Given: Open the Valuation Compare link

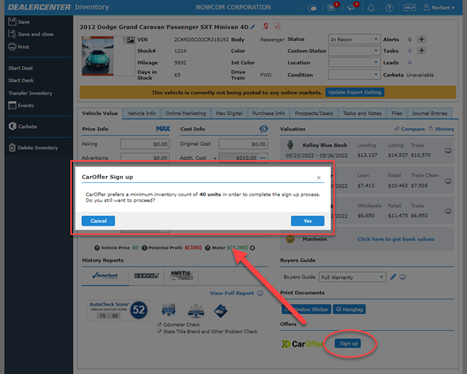Looking at the screenshot, I should coord(410,129).
